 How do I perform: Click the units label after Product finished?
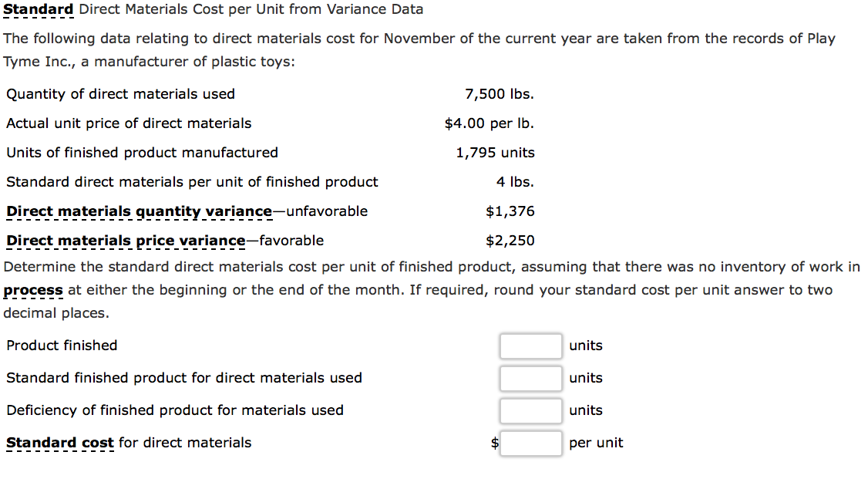(x=584, y=346)
